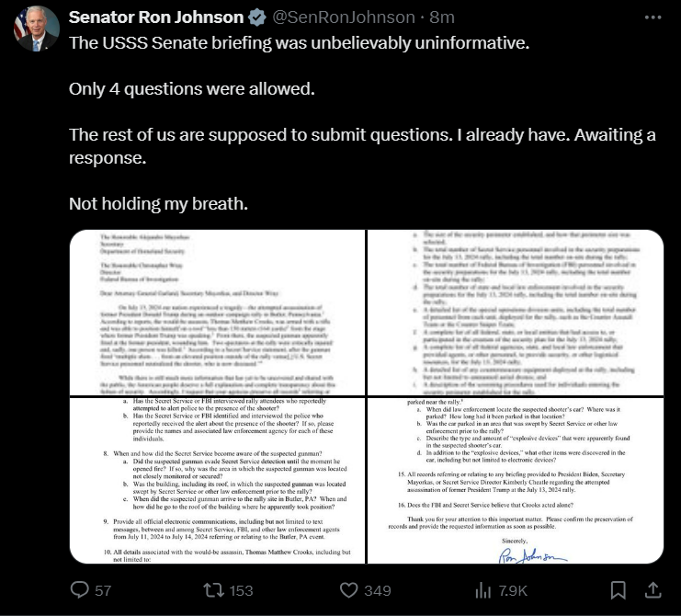
Task: Open the @SenRonJohnson handle link
Action: pyautogui.click(x=344, y=17)
